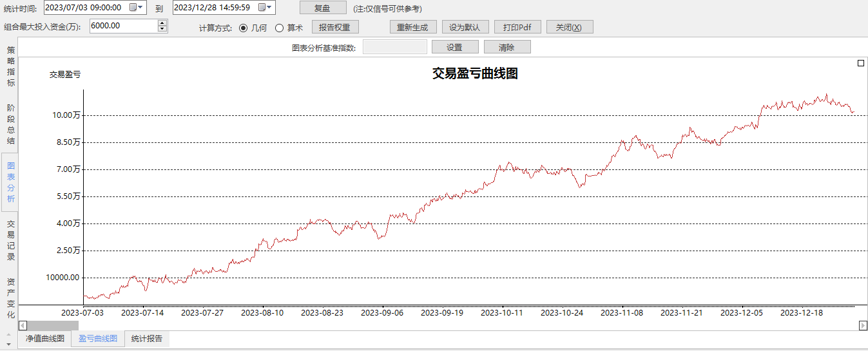
Task: Click the 2023-09-06 date label
Action: pyautogui.click(x=382, y=313)
